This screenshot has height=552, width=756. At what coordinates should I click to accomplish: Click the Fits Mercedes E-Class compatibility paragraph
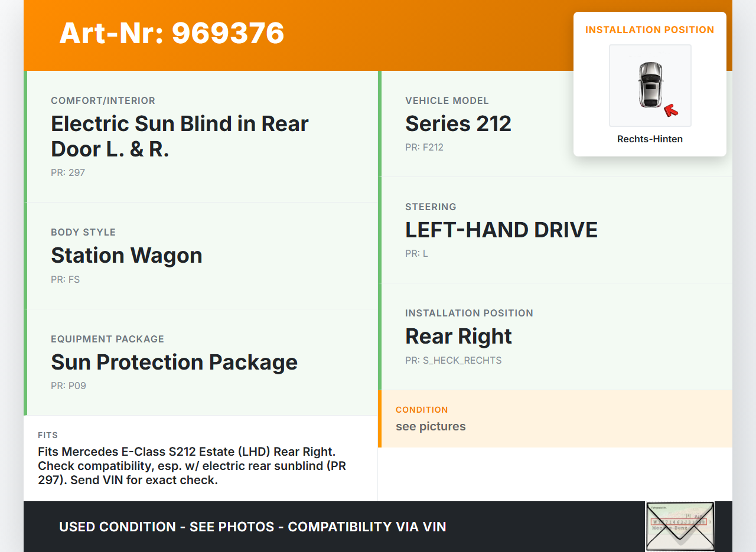click(192, 466)
